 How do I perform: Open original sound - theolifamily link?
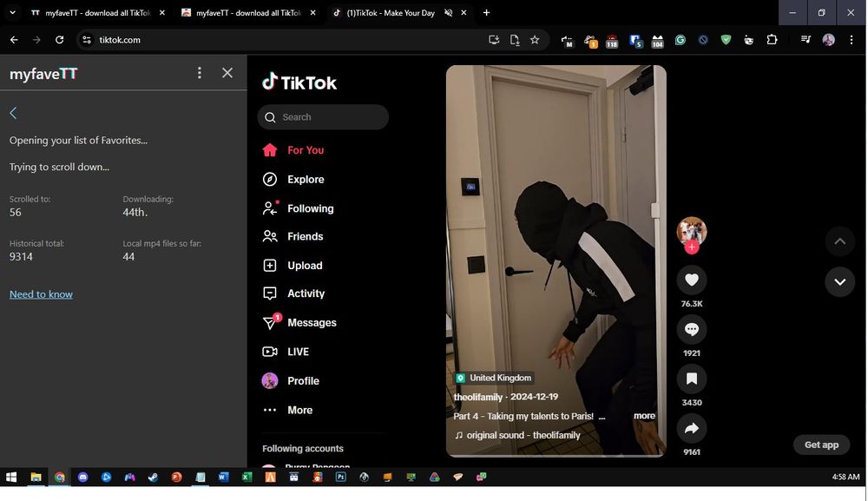[x=517, y=435]
